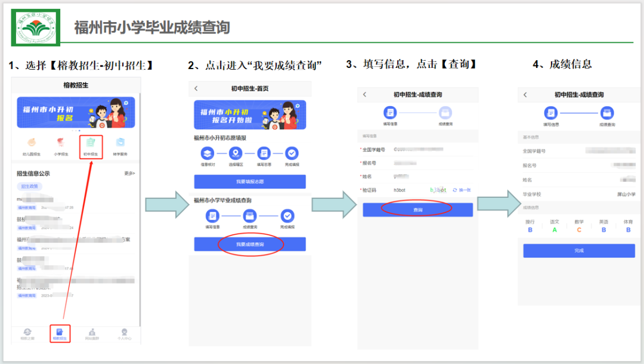
Task: Click 完成填报 icon under 小学毕业成绩查询
Action: click(287, 216)
